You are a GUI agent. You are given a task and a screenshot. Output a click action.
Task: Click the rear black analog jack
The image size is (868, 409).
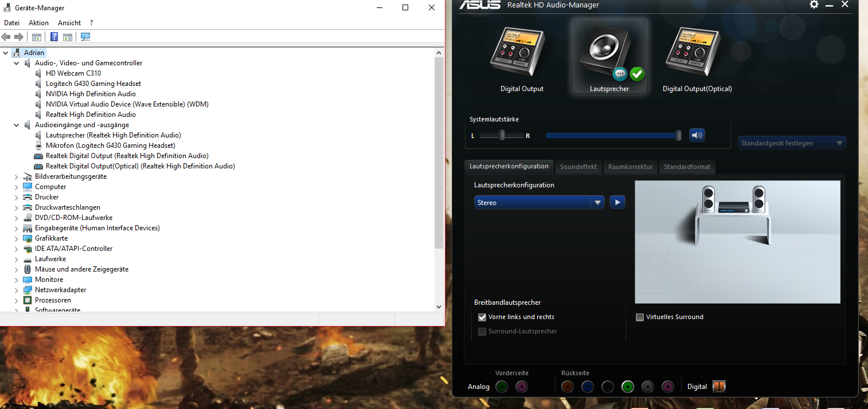coord(608,387)
